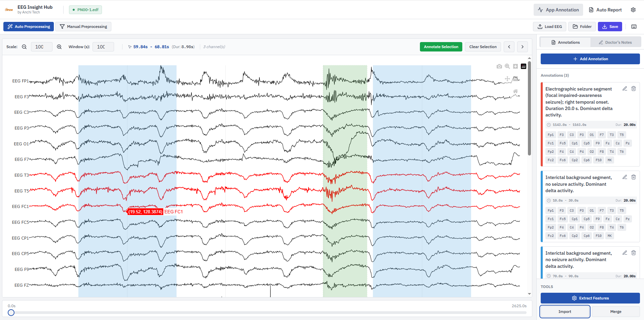The height and width of the screenshot is (320, 644).
Task: Open settings gear in header
Action: pos(633,10)
